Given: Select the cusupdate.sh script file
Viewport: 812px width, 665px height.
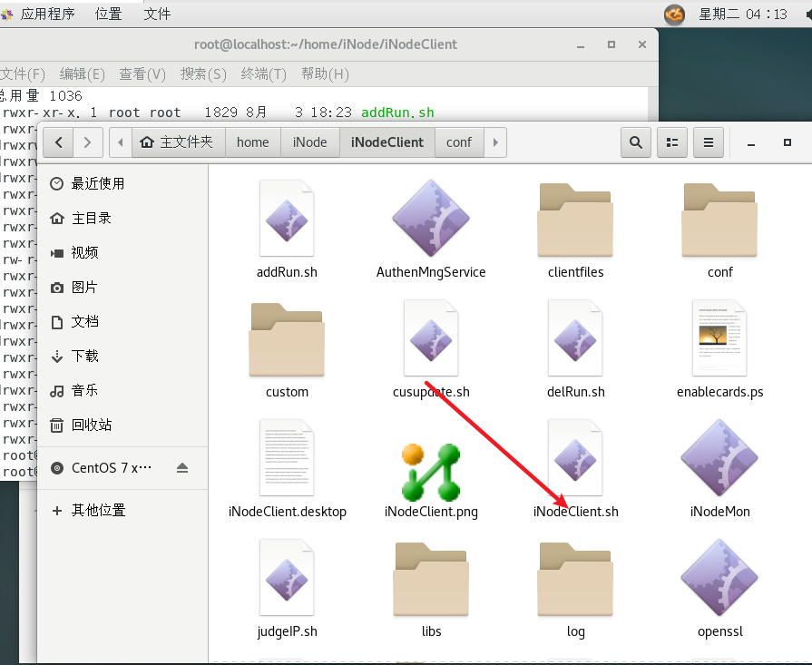Looking at the screenshot, I should pyautogui.click(x=431, y=338).
